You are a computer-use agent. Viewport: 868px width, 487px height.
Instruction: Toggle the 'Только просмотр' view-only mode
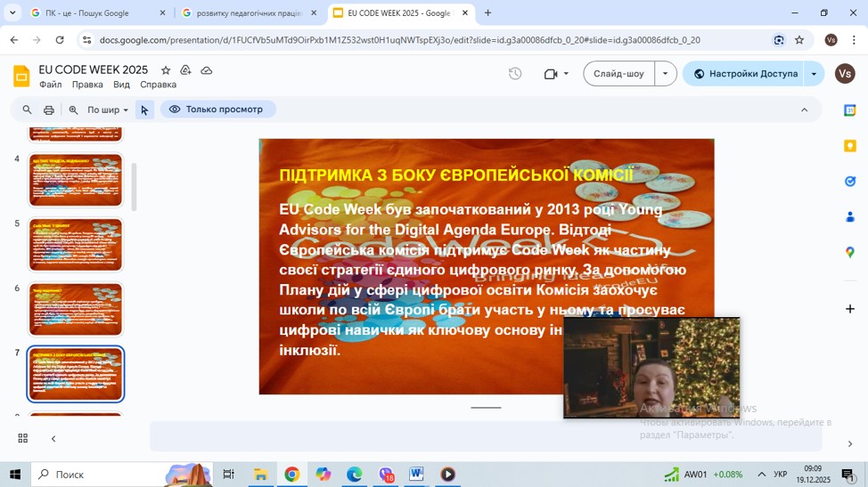pos(218,110)
